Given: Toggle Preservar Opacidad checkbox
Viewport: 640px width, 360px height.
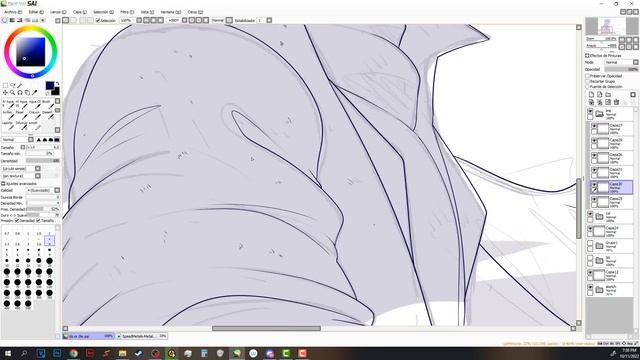Looking at the screenshot, I should coord(588,76).
